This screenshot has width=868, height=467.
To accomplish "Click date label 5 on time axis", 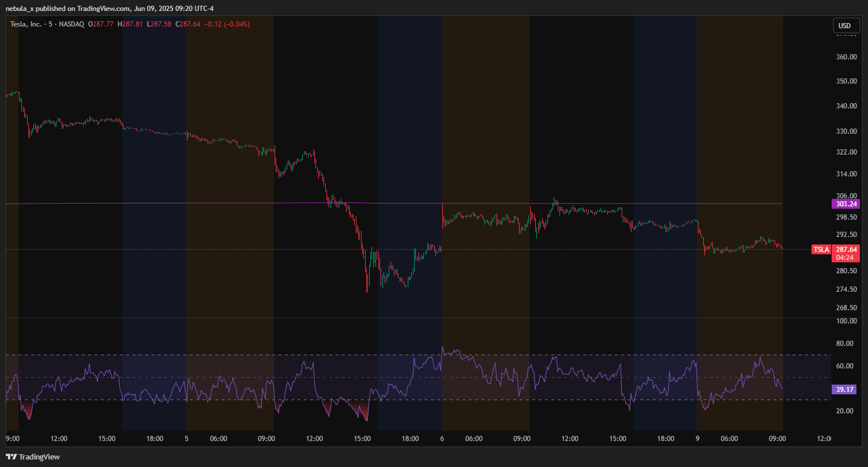I will tap(186, 439).
